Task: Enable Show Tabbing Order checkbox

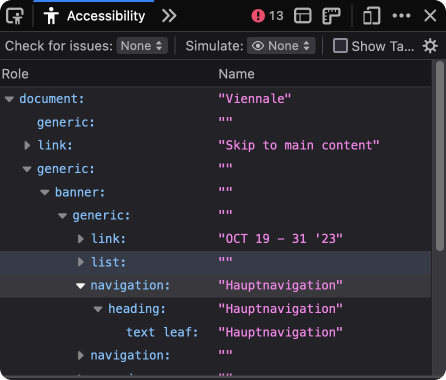Action: point(340,46)
